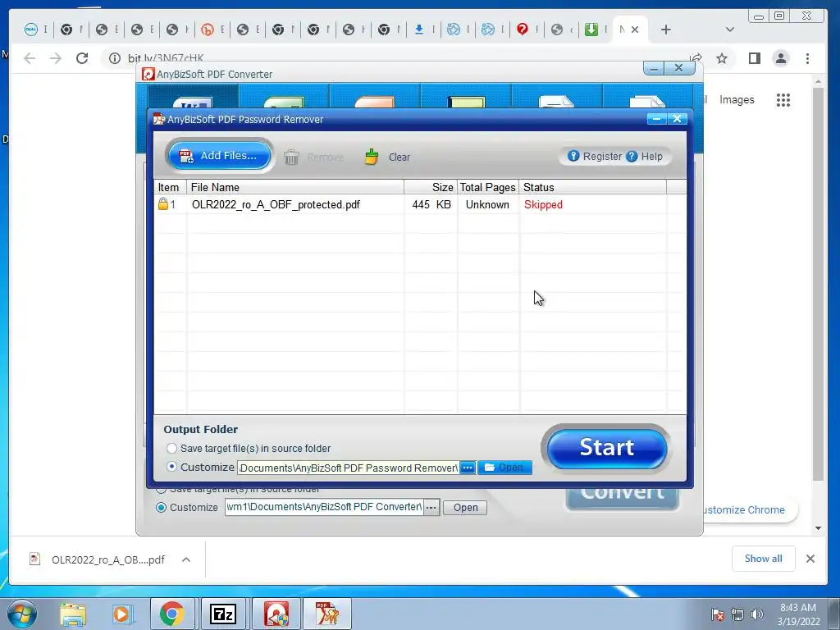
Task: Select Save target file(s) in source folder
Action: coord(171,449)
